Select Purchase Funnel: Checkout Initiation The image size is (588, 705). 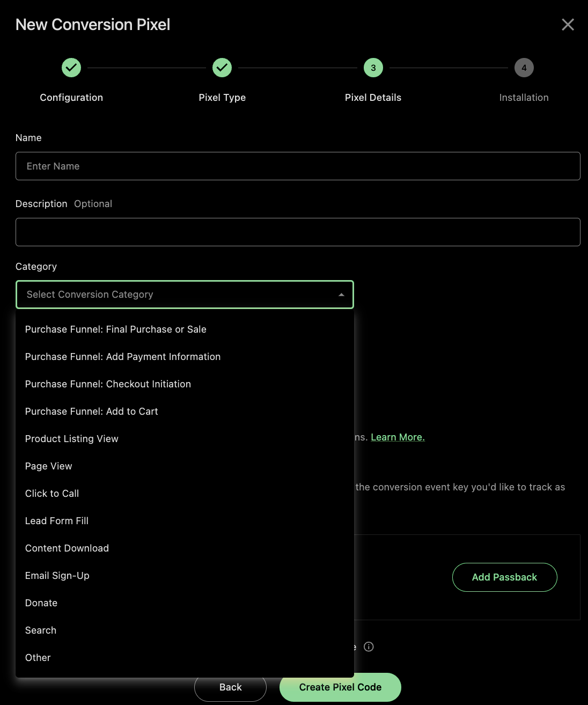pos(185,384)
